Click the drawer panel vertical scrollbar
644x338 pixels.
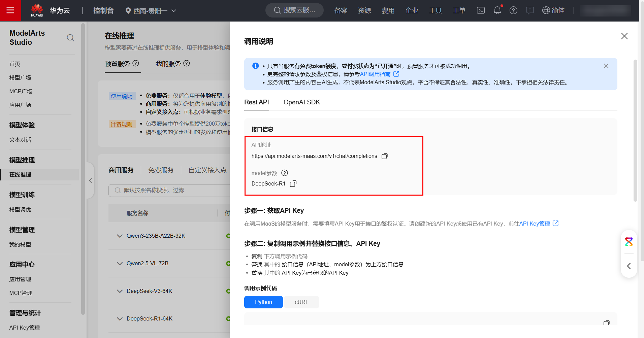point(635,131)
